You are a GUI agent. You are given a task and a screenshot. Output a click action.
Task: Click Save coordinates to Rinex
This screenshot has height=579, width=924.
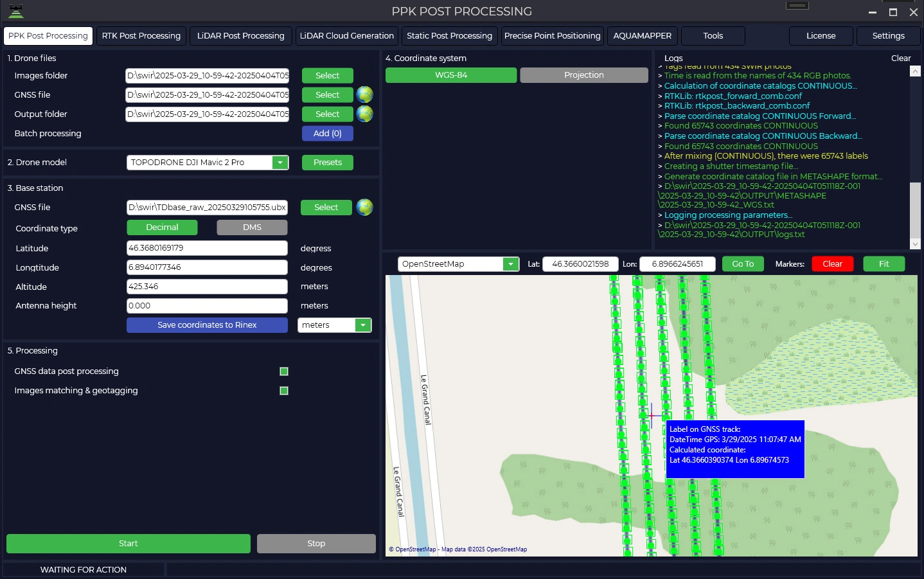[207, 325]
